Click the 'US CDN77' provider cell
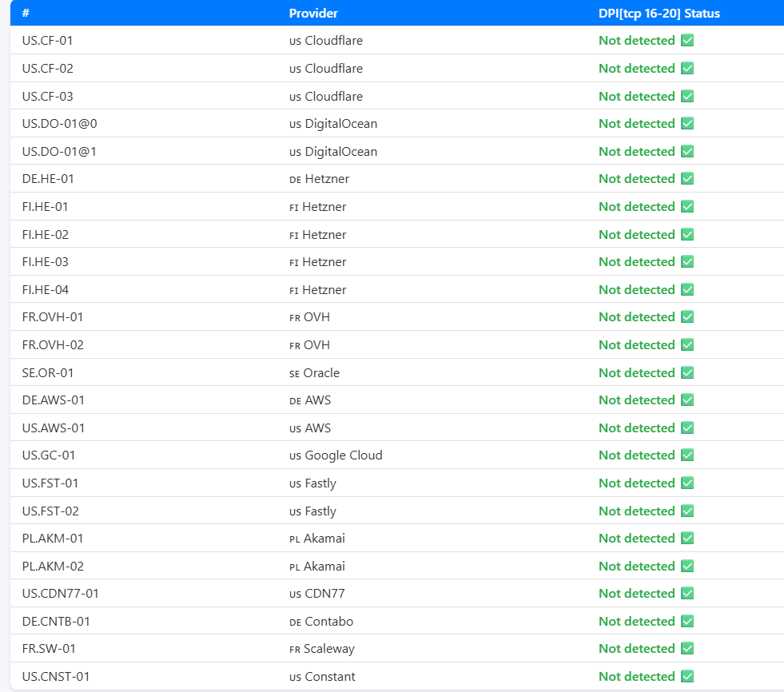This screenshot has width=784, height=692. pos(317,594)
